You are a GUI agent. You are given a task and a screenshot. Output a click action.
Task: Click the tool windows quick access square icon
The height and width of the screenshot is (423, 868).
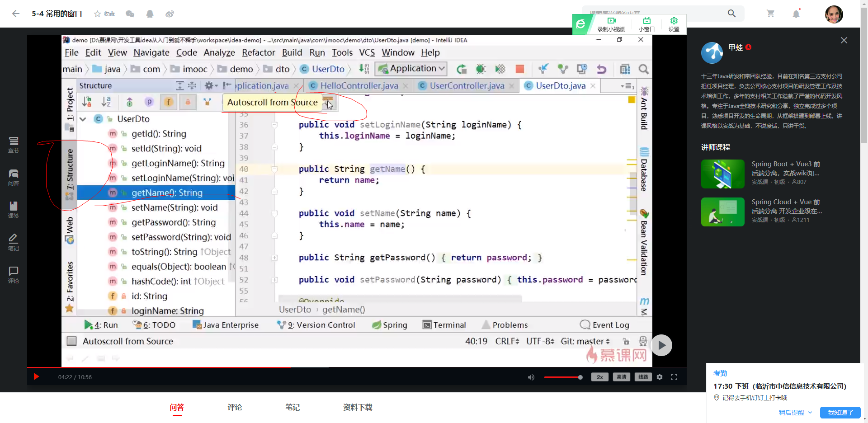point(71,341)
